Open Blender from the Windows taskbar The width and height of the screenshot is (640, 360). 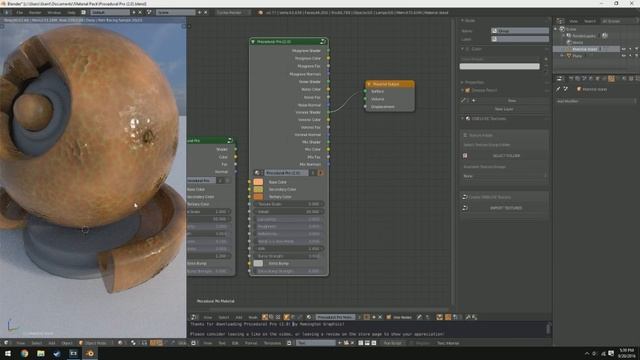90,353
